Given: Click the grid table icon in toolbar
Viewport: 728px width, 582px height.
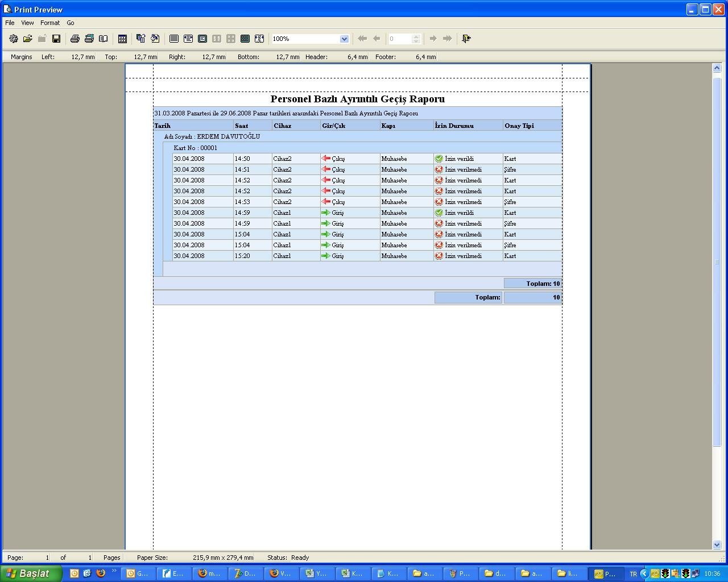Looking at the screenshot, I should [122, 39].
